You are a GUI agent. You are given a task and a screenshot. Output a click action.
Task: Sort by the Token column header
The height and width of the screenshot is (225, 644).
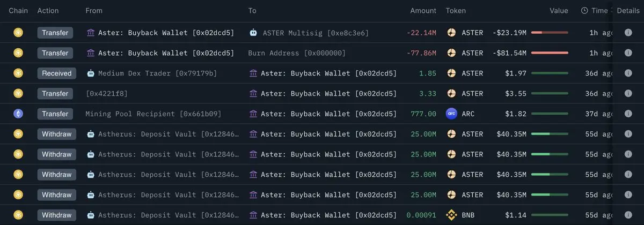tap(456, 11)
